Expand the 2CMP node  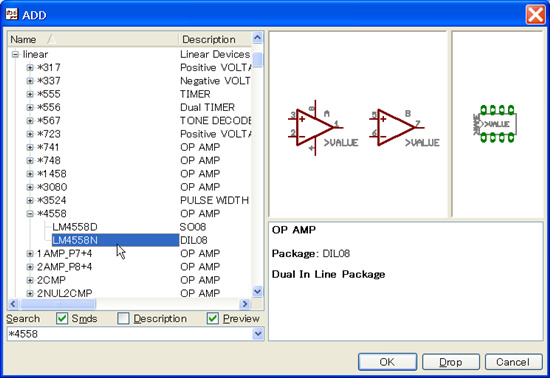click(30, 280)
